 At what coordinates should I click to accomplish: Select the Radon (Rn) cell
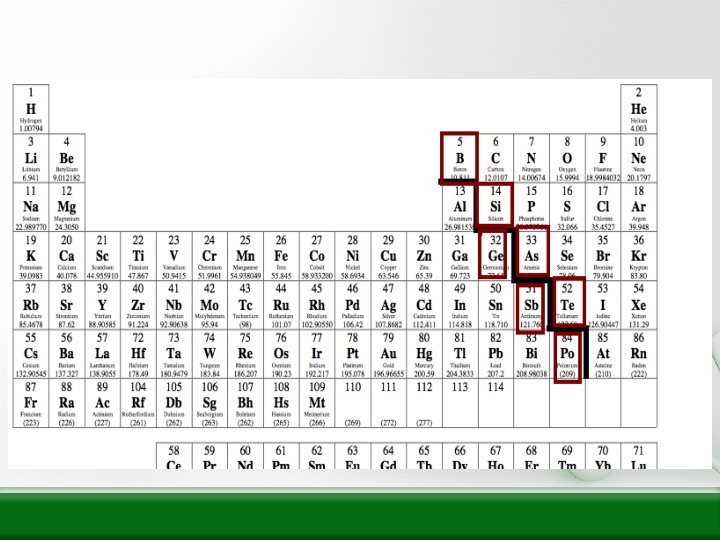point(639,354)
